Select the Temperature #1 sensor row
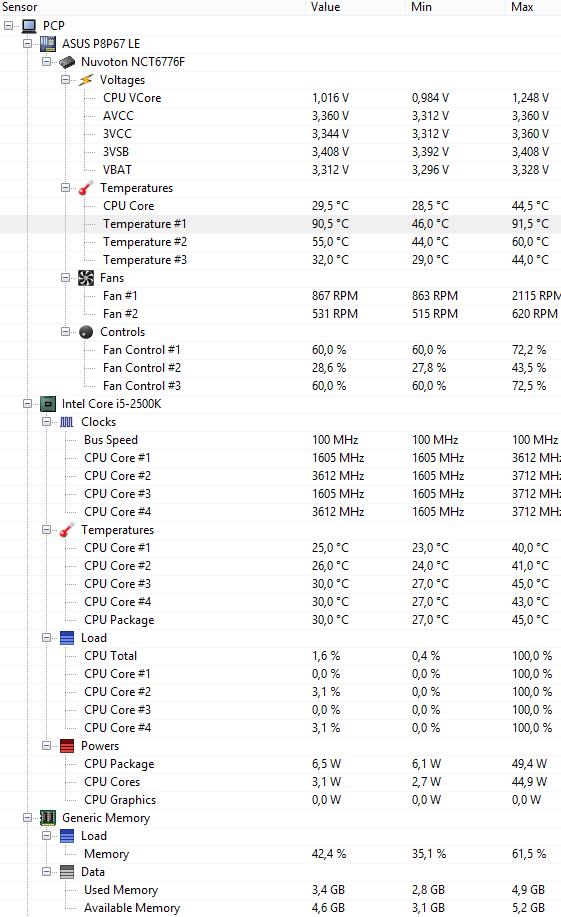Screen dimensions: 561x917 pos(280,224)
